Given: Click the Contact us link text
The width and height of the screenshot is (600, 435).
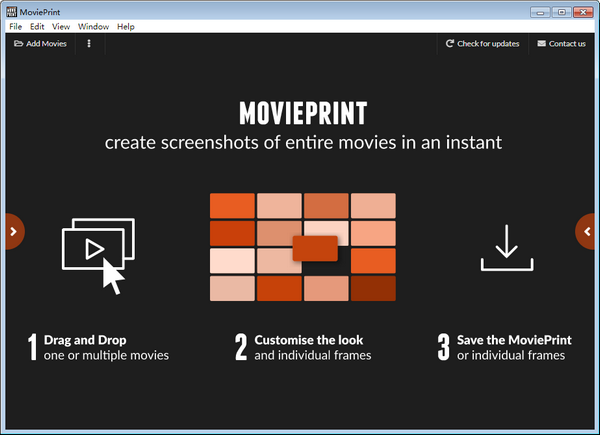Looking at the screenshot, I should [567, 44].
